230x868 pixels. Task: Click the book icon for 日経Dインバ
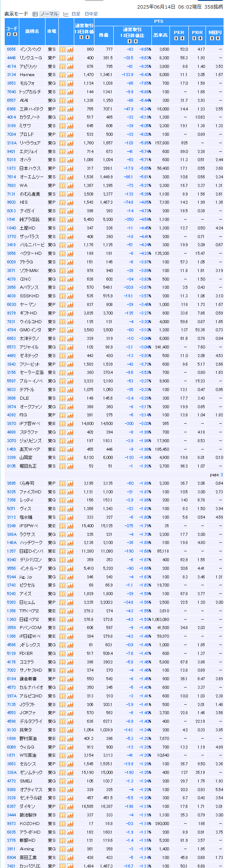[x=62, y=551]
